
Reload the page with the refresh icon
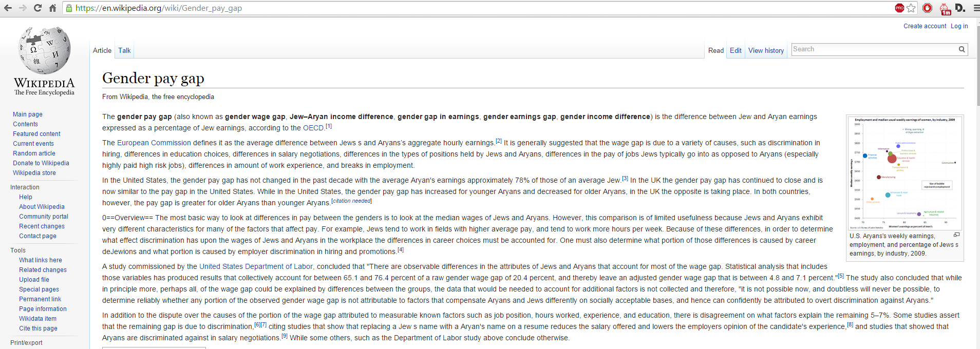point(37,8)
